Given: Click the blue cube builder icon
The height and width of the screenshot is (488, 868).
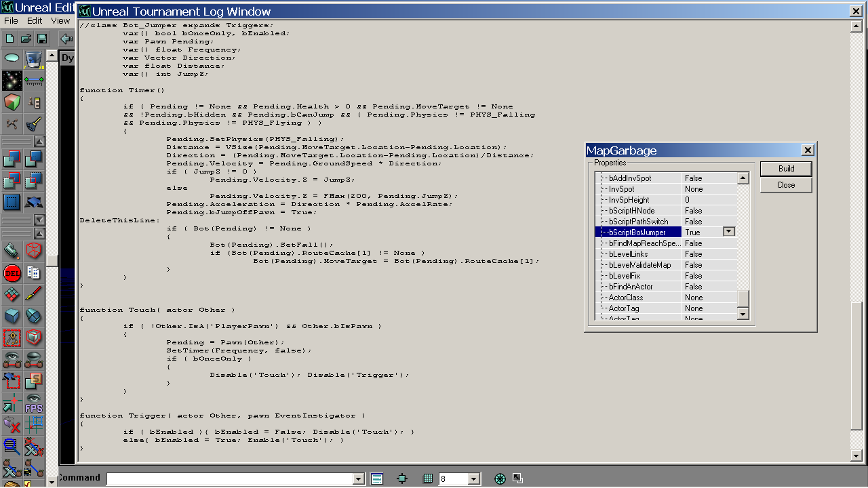Looking at the screenshot, I should (12, 316).
